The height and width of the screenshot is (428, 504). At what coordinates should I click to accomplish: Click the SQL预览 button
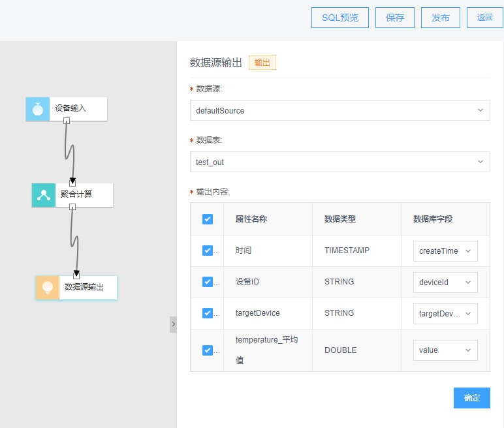pos(340,18)
